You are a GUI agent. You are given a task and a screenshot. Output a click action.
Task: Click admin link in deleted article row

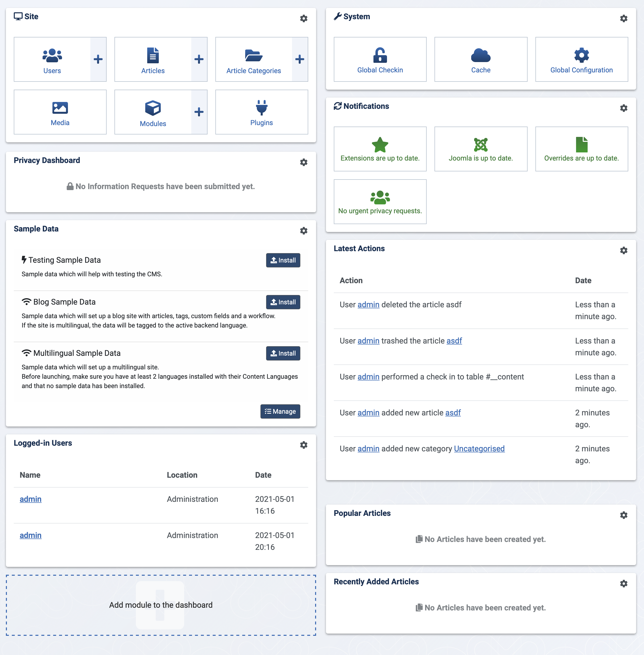(x=368, y=305)
